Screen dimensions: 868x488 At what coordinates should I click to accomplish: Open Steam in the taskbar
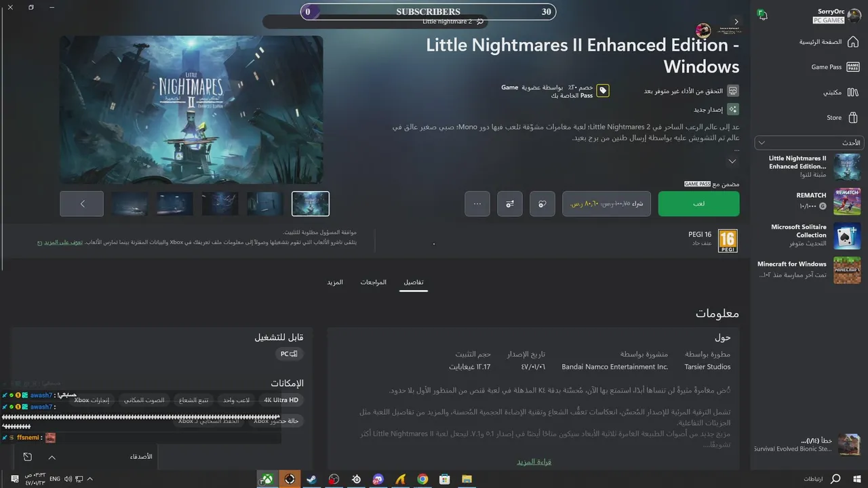pyautogui.click(x=311, y=479)
